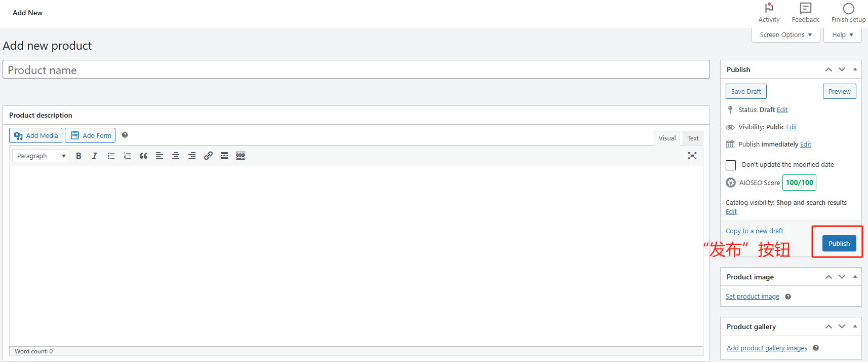
Task: Collapse the Product image panel
Action: click(855, 277)
